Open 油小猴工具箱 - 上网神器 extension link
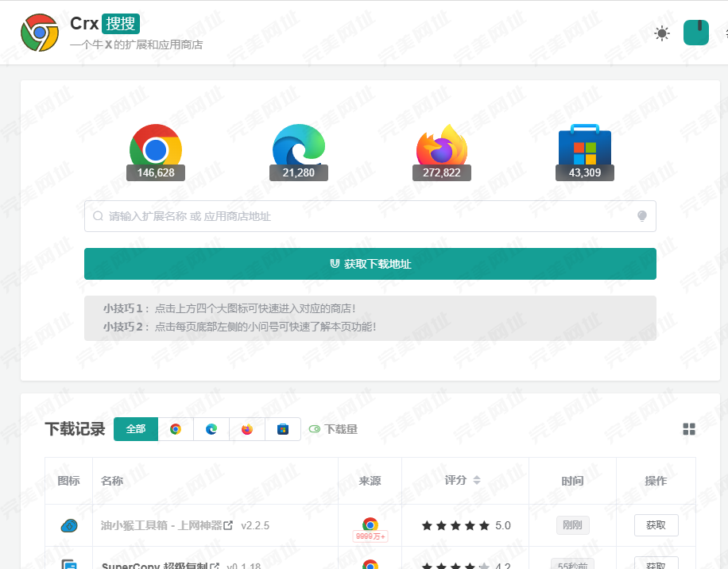 click(167, 525)
